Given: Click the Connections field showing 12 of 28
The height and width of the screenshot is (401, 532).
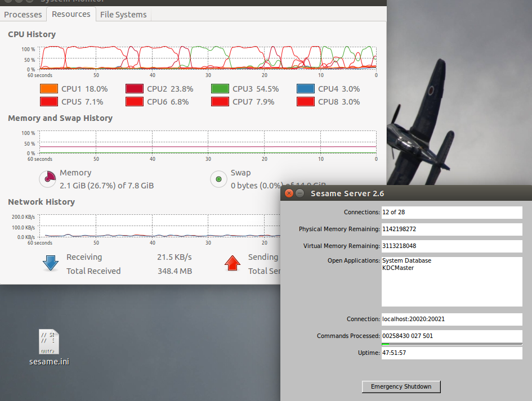Looking at the screenshot, I should coord(451,212).
